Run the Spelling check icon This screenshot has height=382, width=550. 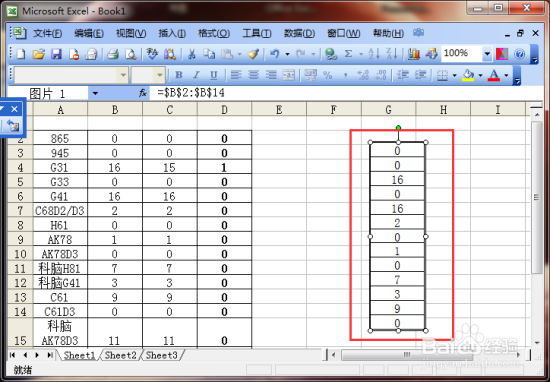(x=153, y=54)
